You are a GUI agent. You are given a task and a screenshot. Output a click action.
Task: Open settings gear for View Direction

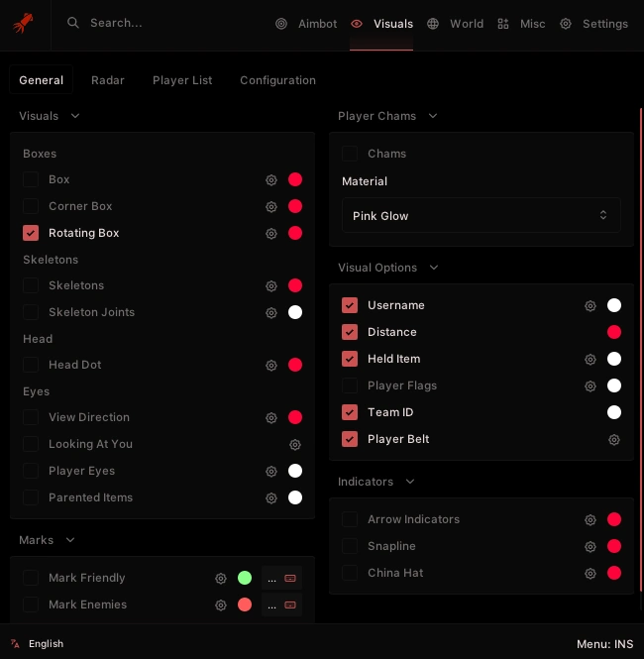pyautogui.click(x=271, y=418)
